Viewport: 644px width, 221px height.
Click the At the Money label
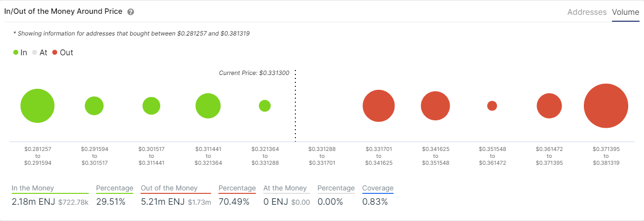(x=285, y=188)
